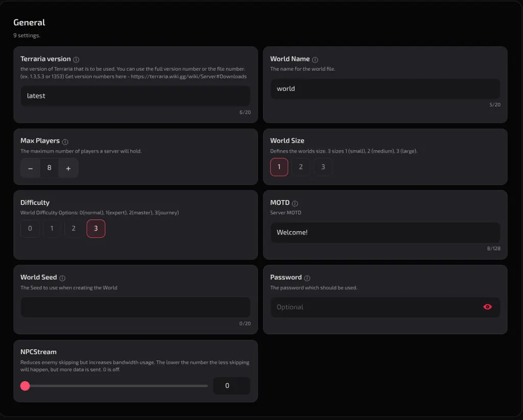Click the World Name field containing world
The width and height of the screenshot is (523, 420).
385,89
